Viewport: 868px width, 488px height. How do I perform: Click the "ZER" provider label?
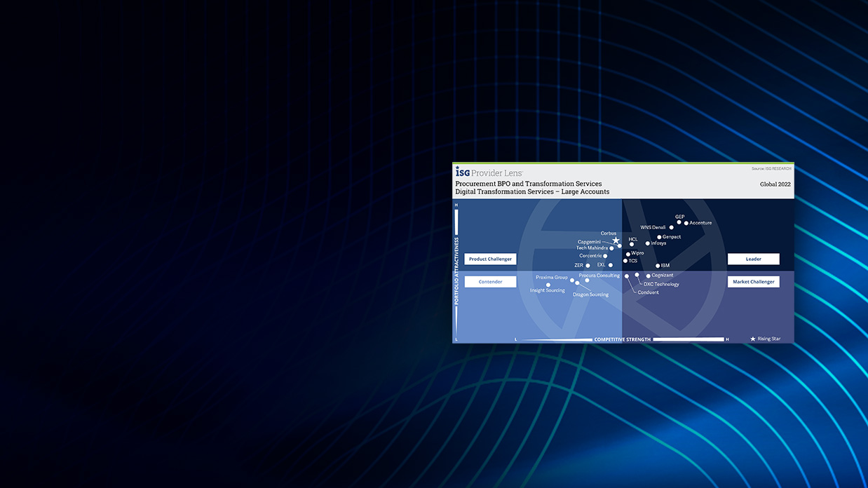coord(579,266)
